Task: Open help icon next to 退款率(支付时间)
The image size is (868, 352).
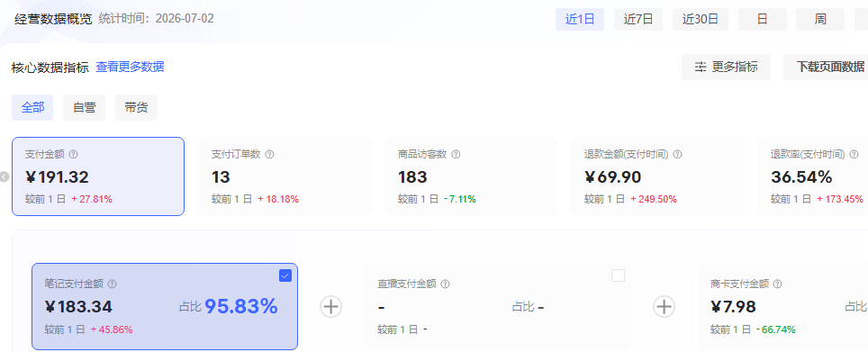Action: (854, 155)
